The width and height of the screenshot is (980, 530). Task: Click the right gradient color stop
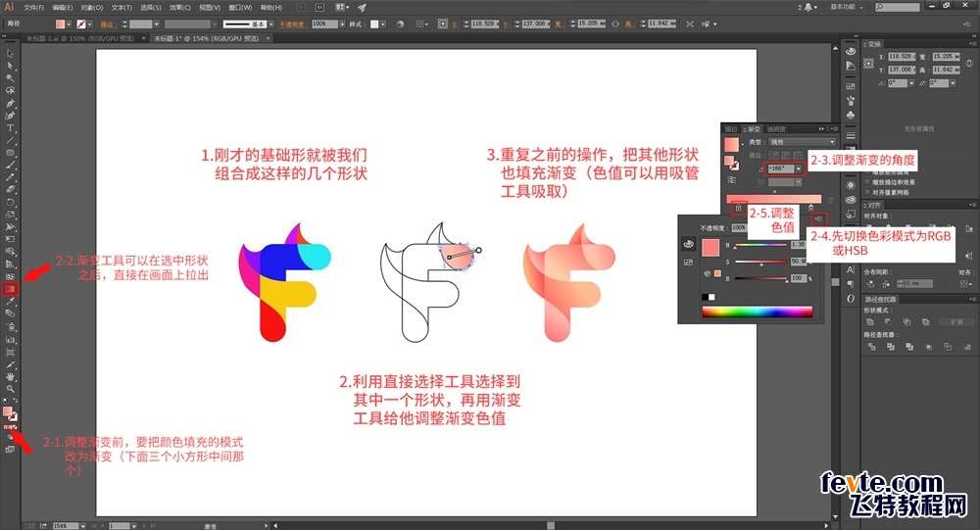(811, 208)
